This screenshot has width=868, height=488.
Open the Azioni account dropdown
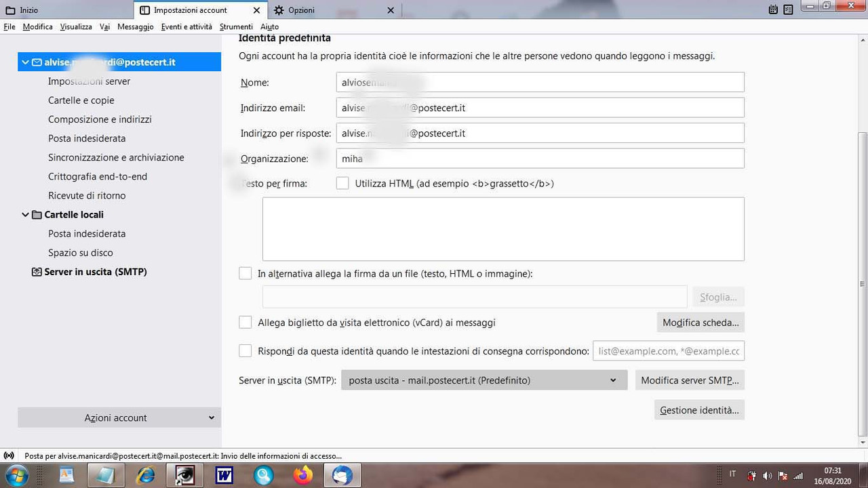119,418
